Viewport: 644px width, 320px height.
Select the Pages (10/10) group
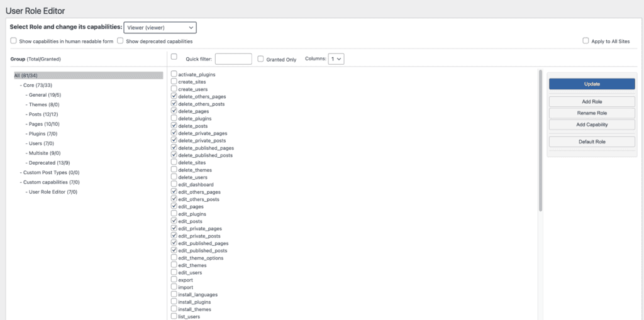pyautogui.click(x=45, y=124)
